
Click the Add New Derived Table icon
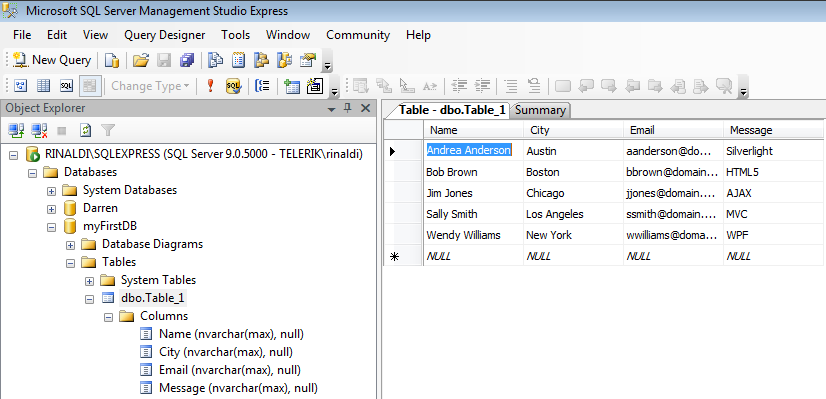click(x=314, y=86)
